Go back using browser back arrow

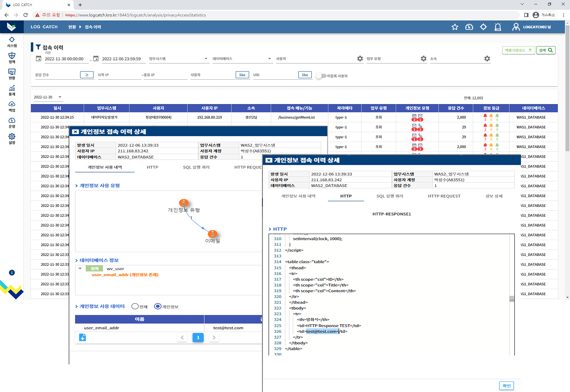coord(7,15)
